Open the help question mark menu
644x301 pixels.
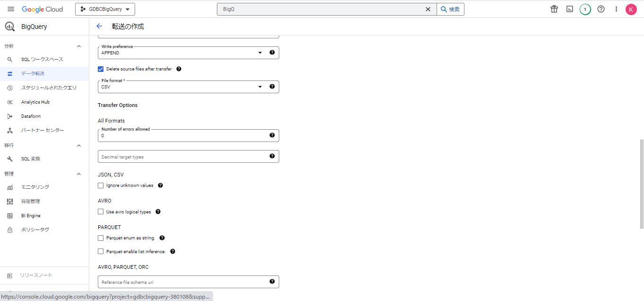coord(601,9)
